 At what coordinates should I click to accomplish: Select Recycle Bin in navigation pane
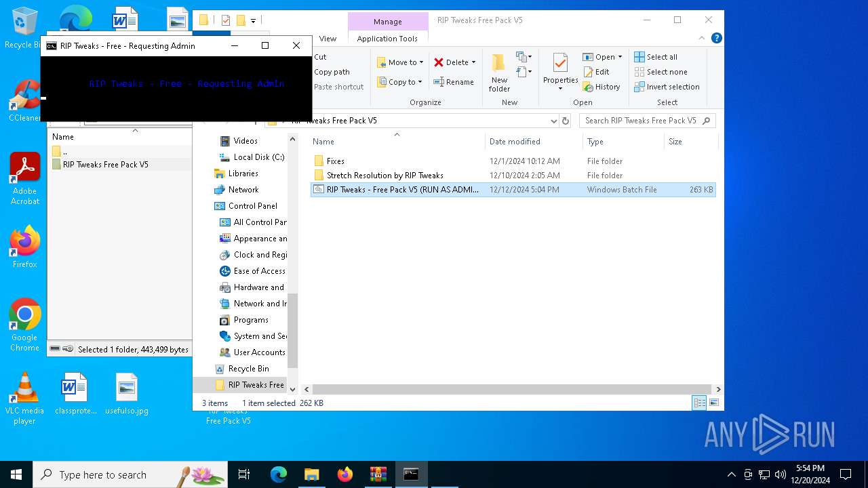click(248, 369)
